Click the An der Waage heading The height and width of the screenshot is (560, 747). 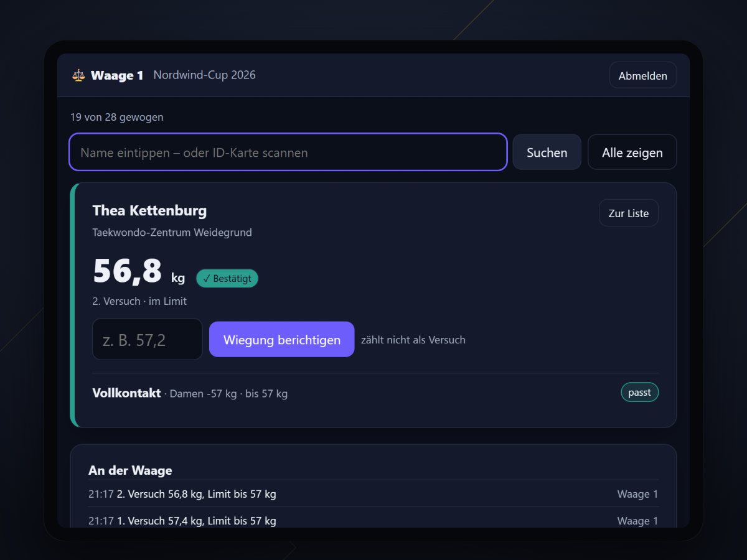[130, 470]
